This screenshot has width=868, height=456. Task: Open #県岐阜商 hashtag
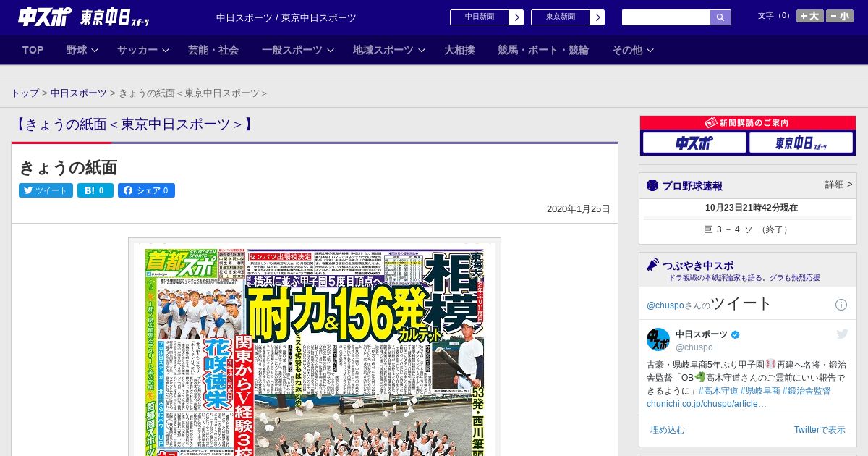coord(760,391)
